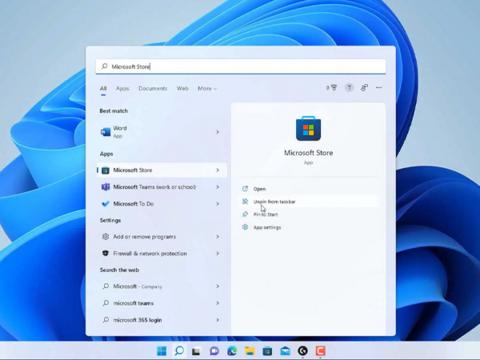
Task: Click the account avatar icon in search header
Action: coord(349,88)
